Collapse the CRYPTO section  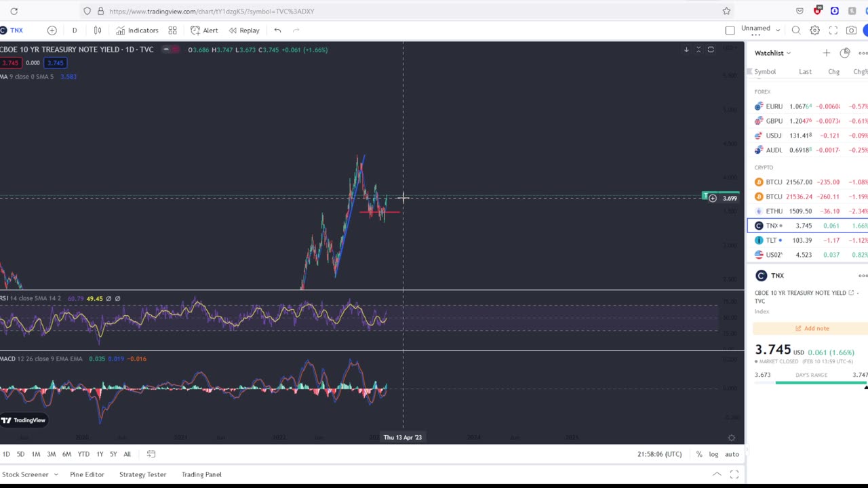(x=764, y=167)
